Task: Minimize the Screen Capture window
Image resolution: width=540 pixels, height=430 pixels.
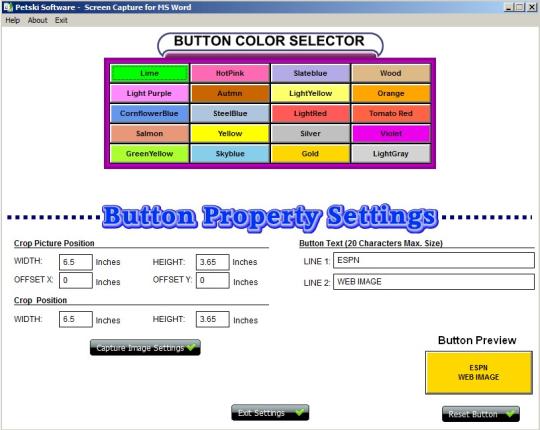Action: tap(509, 7)
